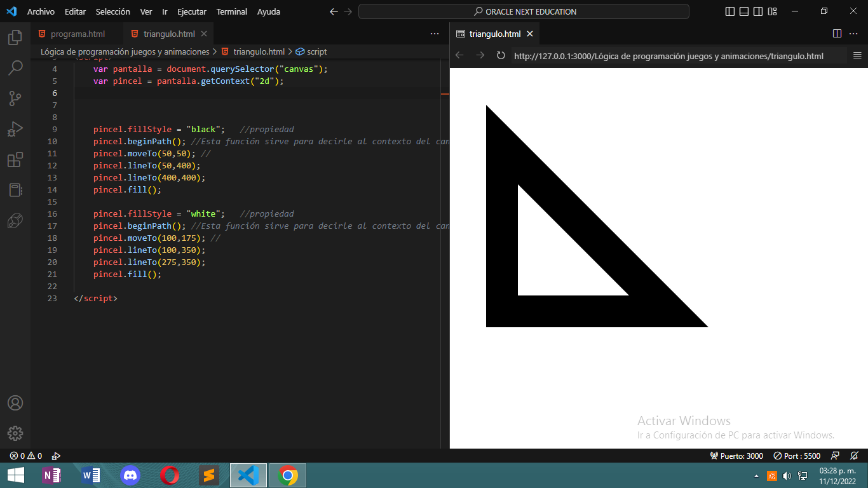The width and height of the screenshot is (868, 488).
Task: Open the Manage gear in activity bar
Action: [15, 433]
